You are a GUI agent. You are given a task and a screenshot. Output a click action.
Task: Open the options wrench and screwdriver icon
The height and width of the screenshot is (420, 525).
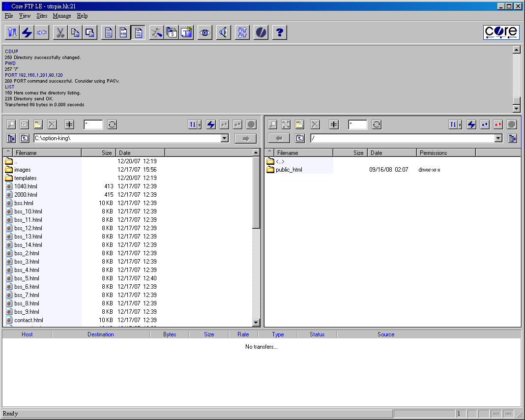pos(157,32)
